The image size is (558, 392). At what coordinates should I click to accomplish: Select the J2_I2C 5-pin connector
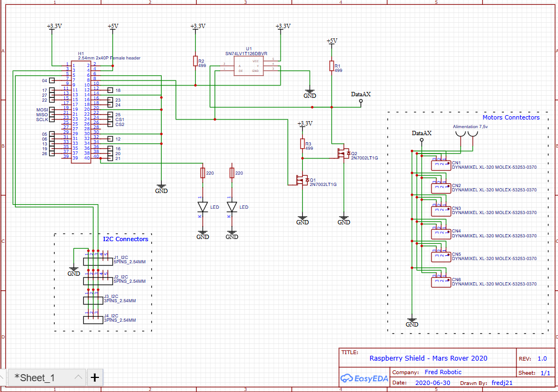98,281
